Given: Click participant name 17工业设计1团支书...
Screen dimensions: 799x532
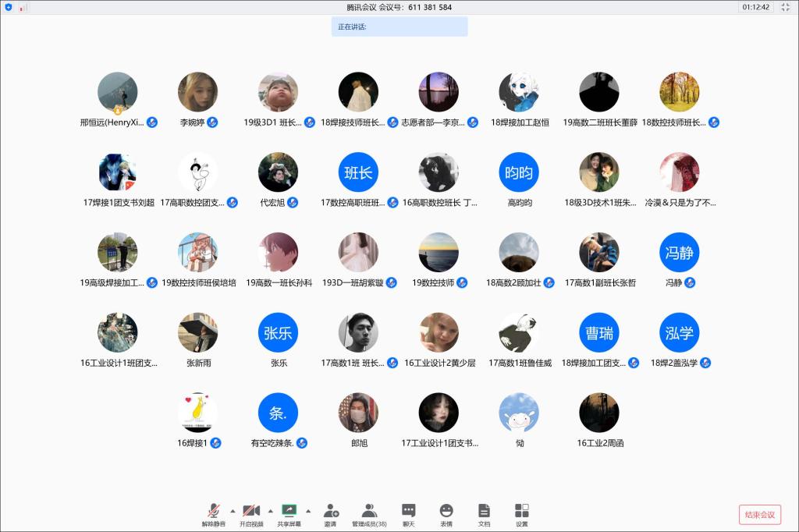Looking at the screenshot, I should pos(440,443).
